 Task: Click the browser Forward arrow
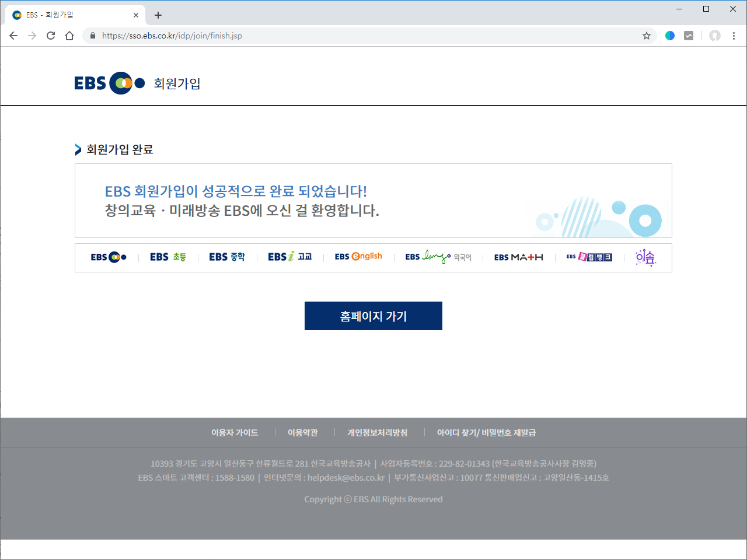click(x=32, y=36)
